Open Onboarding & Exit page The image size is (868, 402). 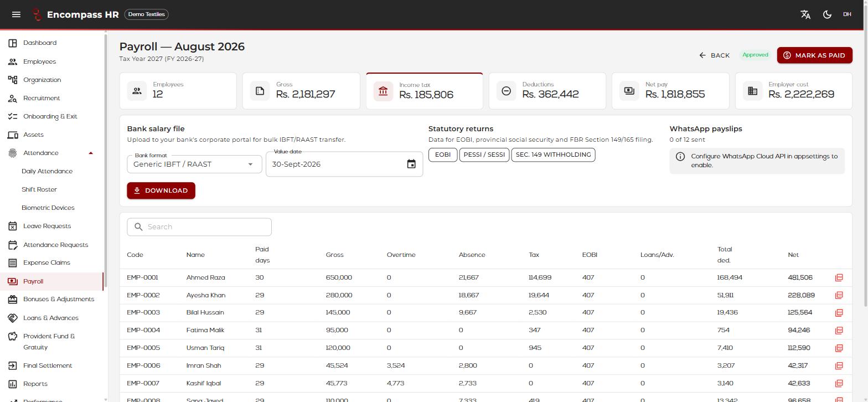pos(50,116)
